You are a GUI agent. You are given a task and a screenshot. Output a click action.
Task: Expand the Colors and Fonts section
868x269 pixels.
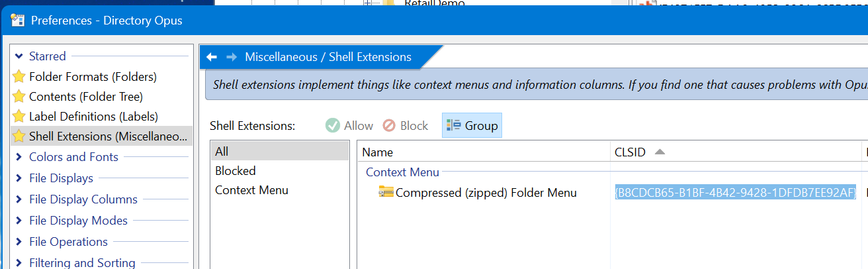pyautogui.click(x=19, y=157)
